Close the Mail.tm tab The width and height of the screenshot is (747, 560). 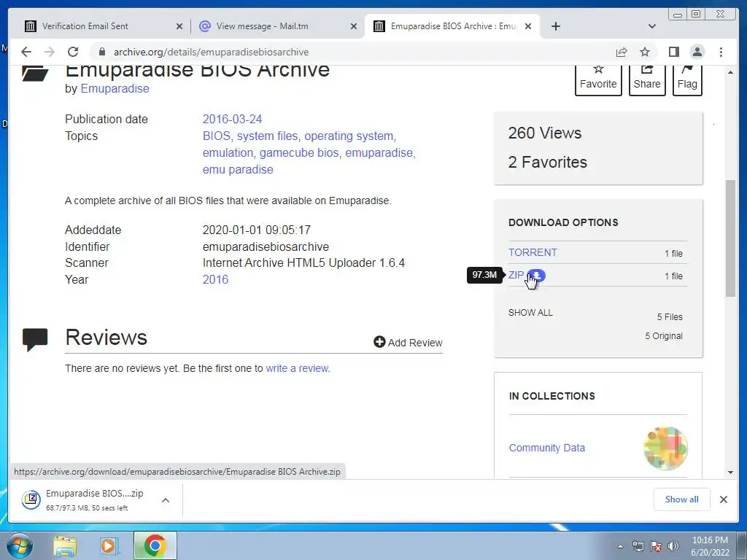coord(354,26)
